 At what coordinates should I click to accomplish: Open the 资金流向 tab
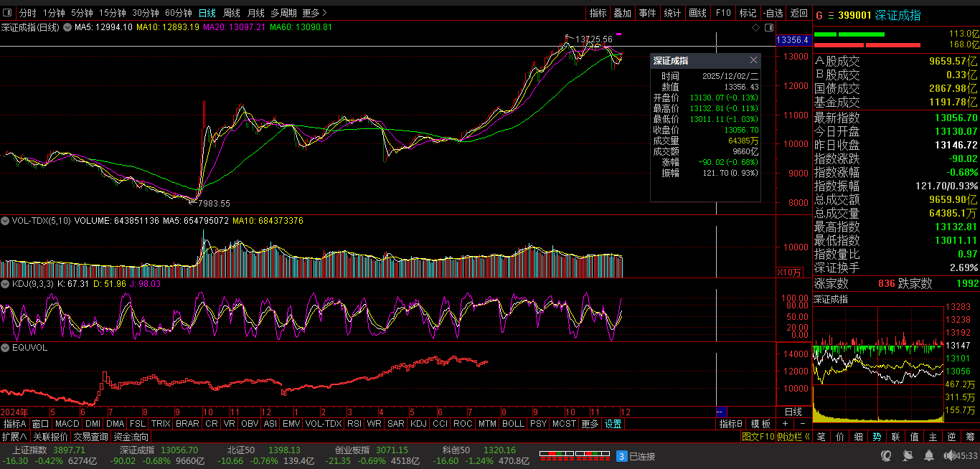coord(131,437)
